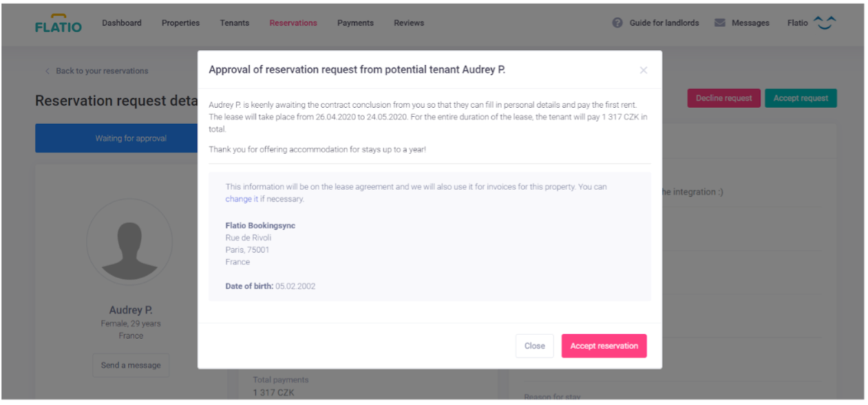Click the back arrow chevron icon
868x405 pixels.
tap(47, 71)
